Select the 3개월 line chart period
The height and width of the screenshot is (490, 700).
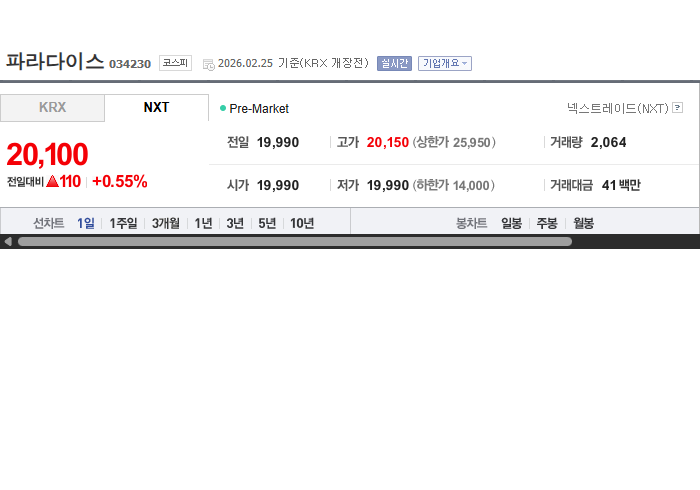166,223
